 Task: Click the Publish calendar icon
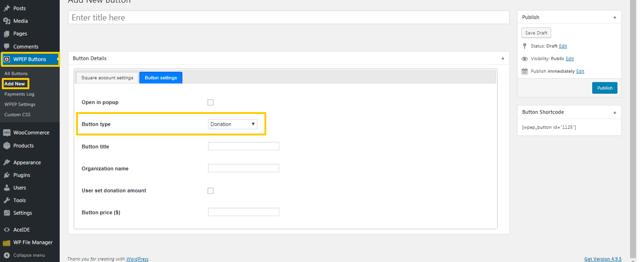[x=525, y=71]
